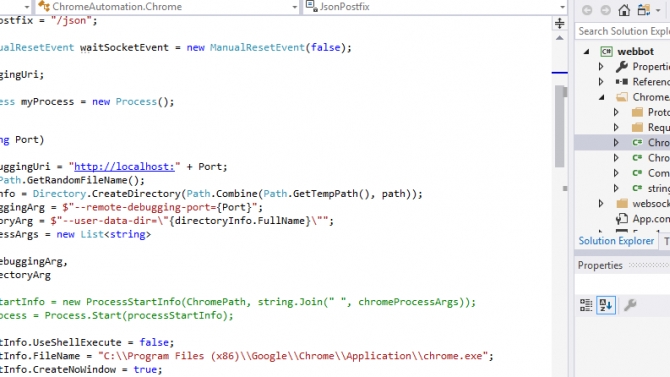The image size is (670, 377).
Task: Click the chrome.exe path string
Action: point(293,356)
